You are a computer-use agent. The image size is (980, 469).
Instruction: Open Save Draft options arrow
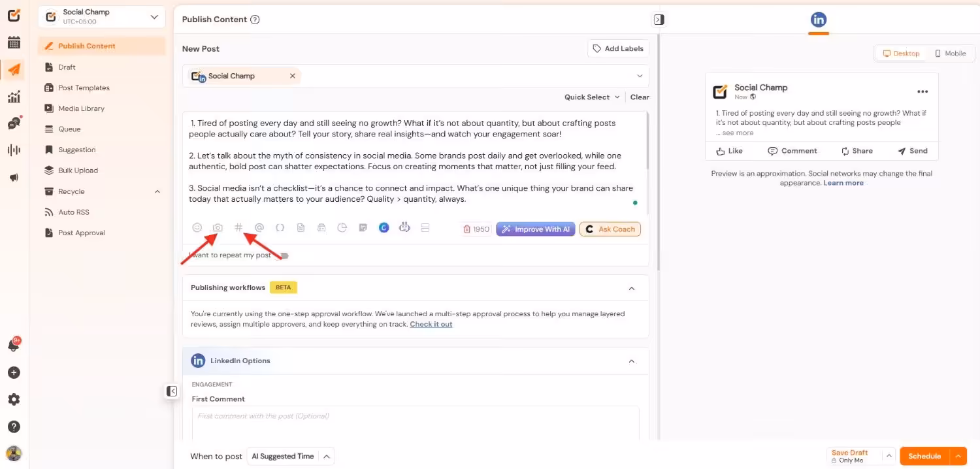pos(888,456)
